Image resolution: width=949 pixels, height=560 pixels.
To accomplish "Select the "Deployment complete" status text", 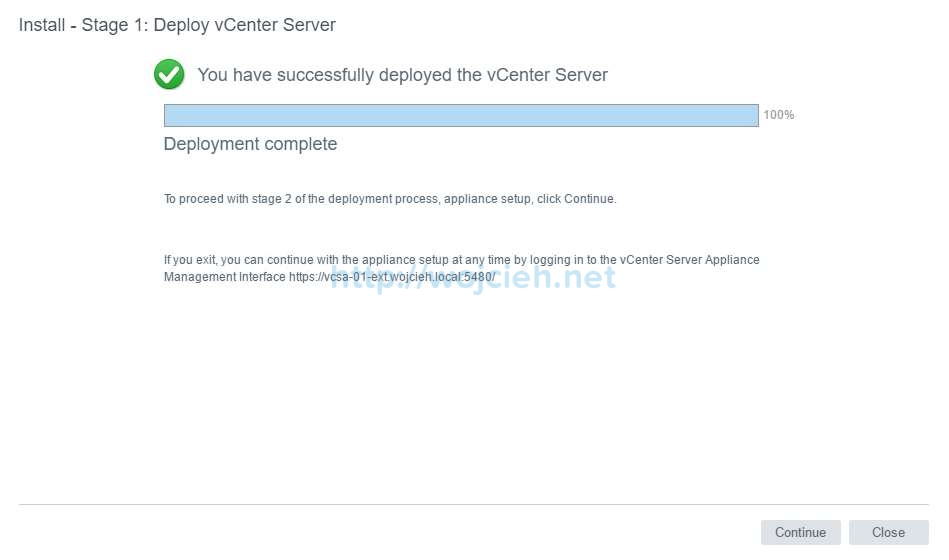I will [250, 144].
